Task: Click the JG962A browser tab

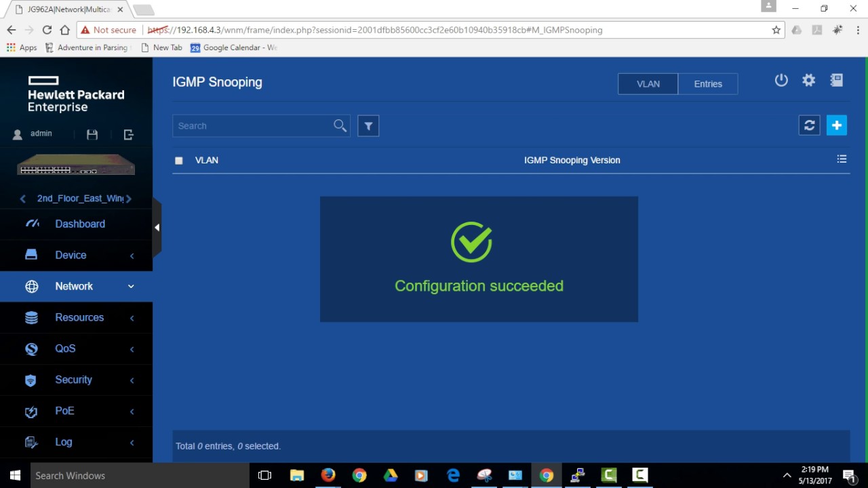Action: [68, 9]
